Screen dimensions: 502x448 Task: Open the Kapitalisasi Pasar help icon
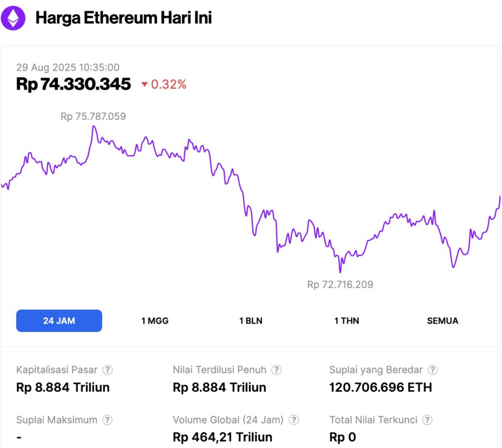tap(108, 370)
